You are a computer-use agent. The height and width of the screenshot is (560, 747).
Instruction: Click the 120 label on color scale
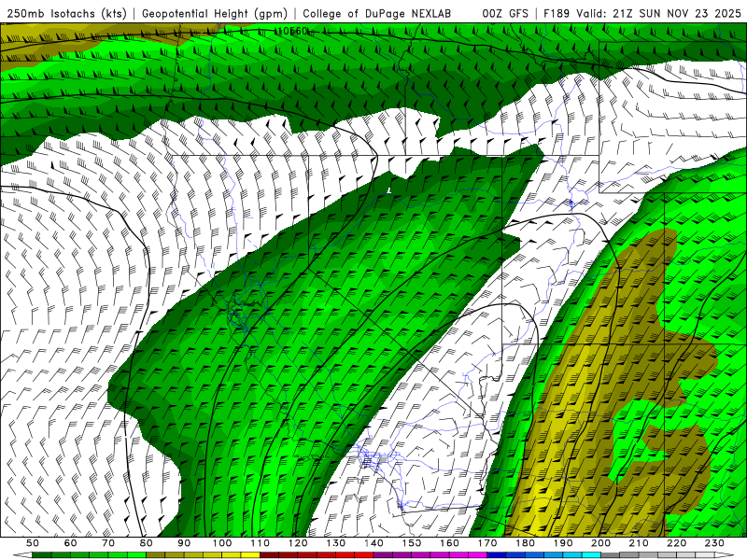[x=298, y=543]
